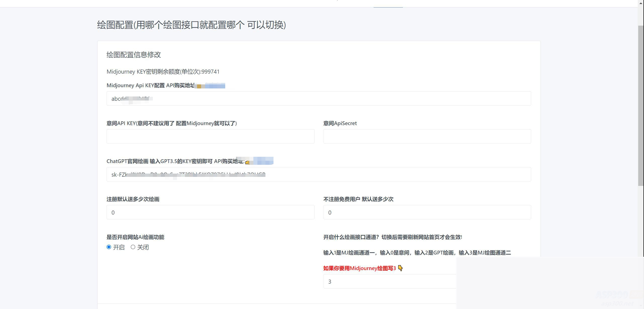Select the 开启 radio button

click(x=109, y=247)
